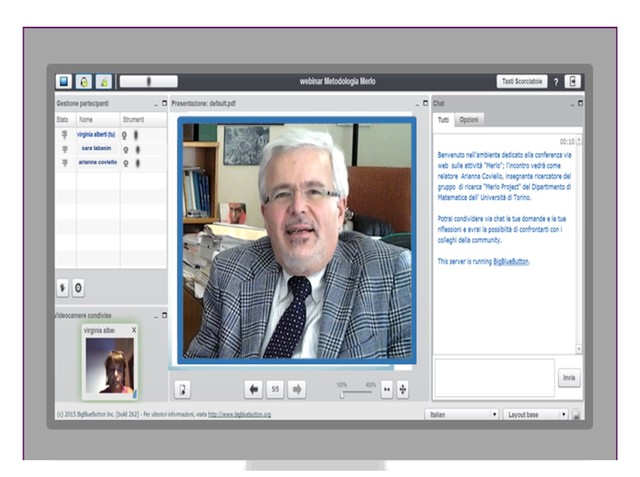Minimize the Gestione partecipanti panel

tap(156, 104)
